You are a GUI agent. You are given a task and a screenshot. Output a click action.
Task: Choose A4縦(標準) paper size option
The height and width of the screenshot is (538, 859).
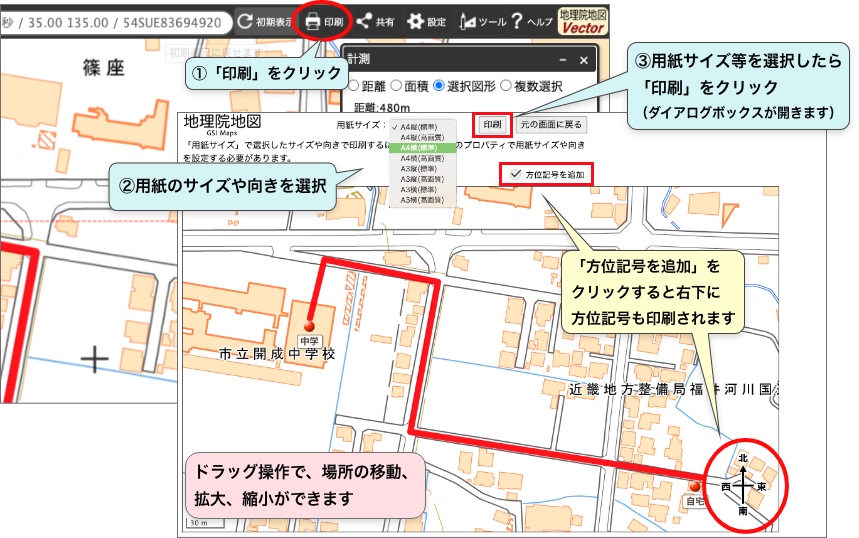click(420, 127)
